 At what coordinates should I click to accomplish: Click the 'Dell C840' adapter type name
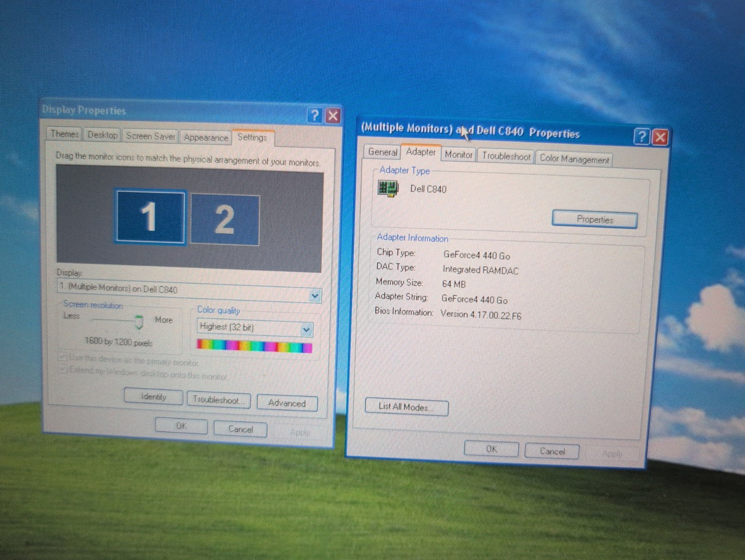428,189
